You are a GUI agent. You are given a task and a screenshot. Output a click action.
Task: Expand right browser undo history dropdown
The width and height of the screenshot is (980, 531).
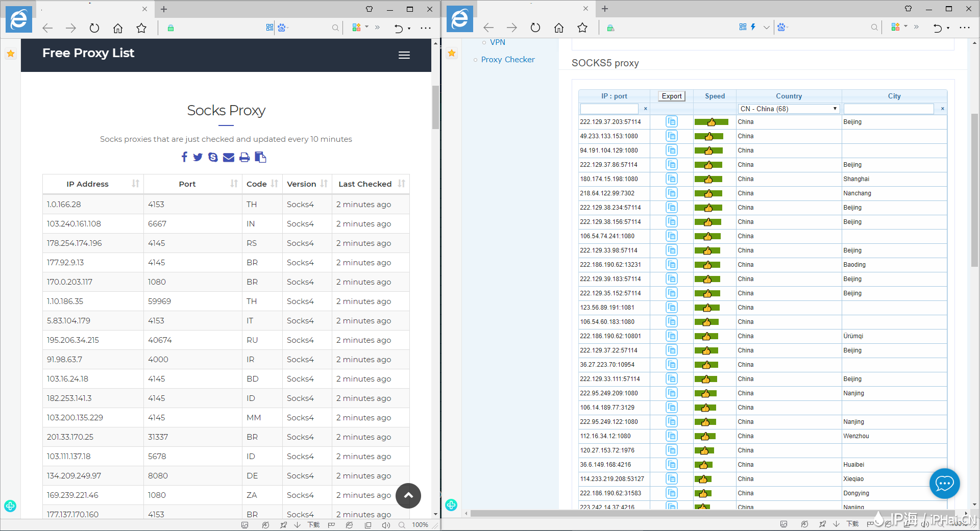pyautogui.click(x=948, y=28)
